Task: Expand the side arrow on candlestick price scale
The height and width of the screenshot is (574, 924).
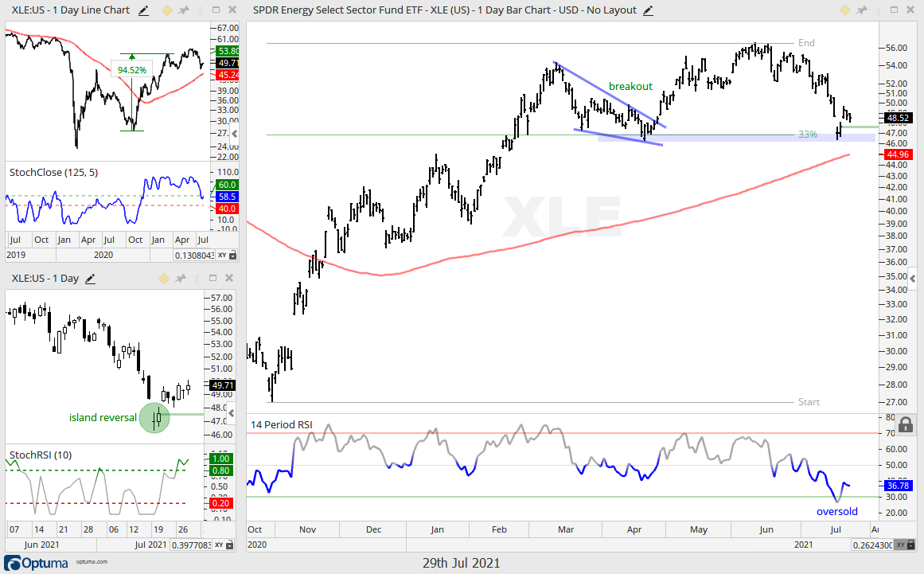Action: (x=231, y=413)
